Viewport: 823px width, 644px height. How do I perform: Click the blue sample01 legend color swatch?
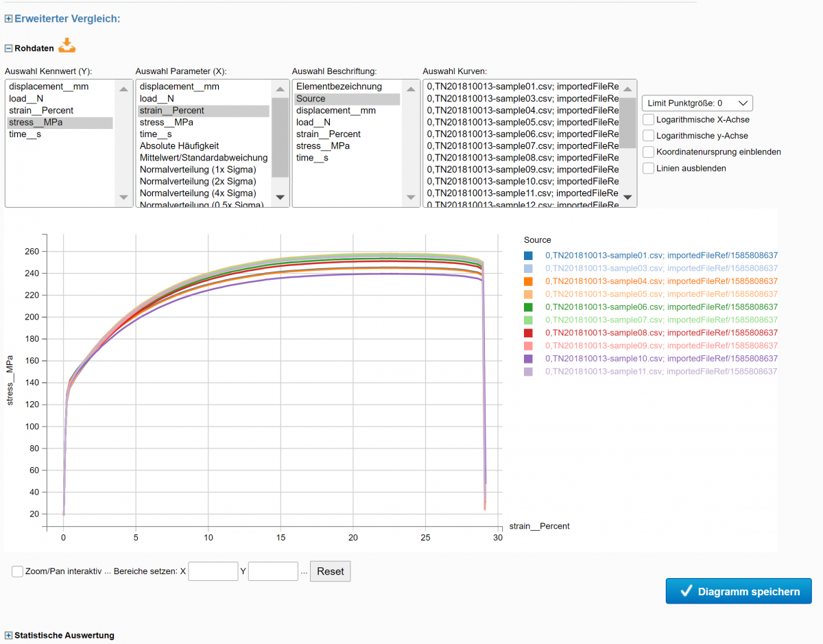pyautogui.click(x=528, y=256)
